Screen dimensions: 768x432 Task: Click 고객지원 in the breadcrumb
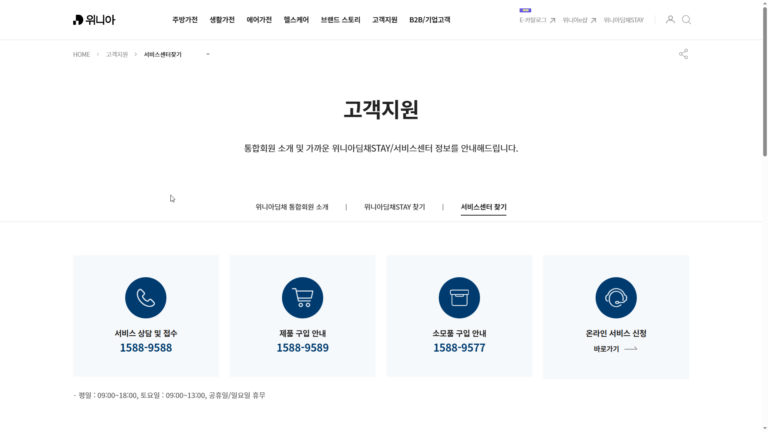click(117, 54)
